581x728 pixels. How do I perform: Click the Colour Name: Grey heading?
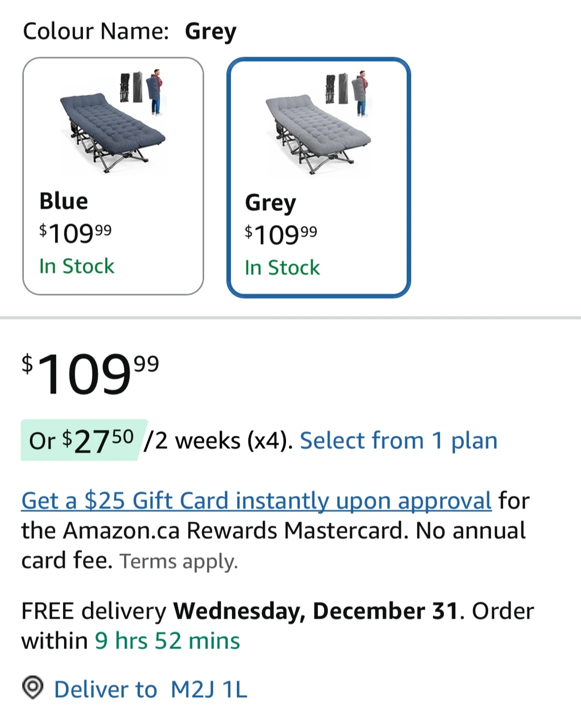129,31
